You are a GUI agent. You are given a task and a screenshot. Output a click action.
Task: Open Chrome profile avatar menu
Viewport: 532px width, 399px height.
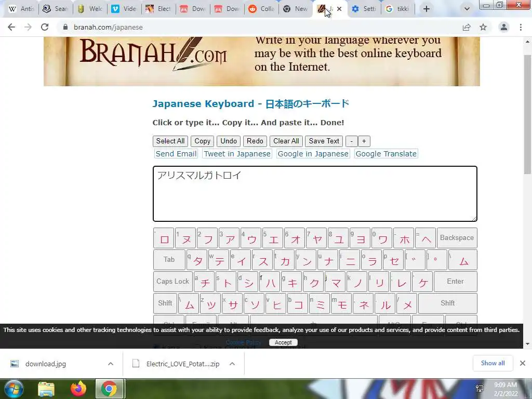(x=504, y=27)
